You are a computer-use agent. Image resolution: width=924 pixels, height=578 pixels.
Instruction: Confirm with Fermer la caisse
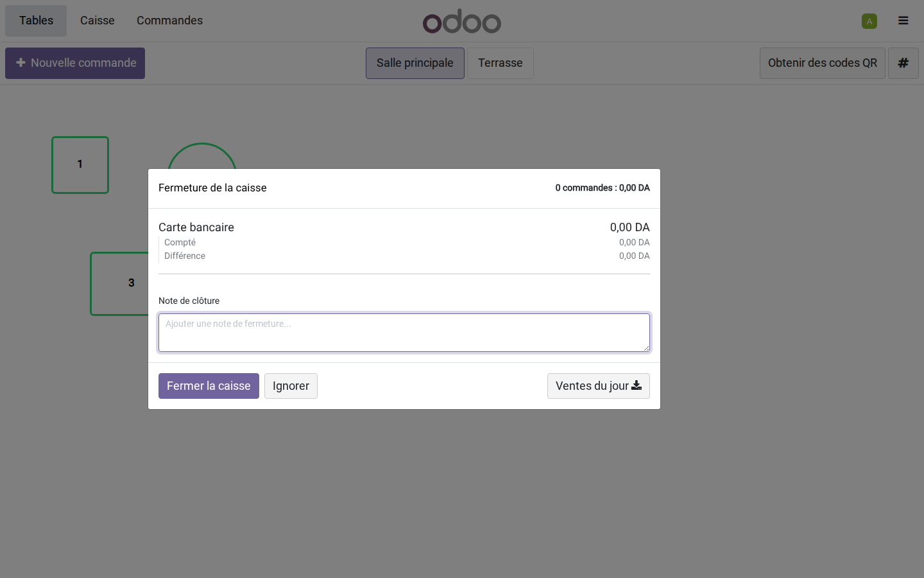pyautogui.click(x=209, y=386)
